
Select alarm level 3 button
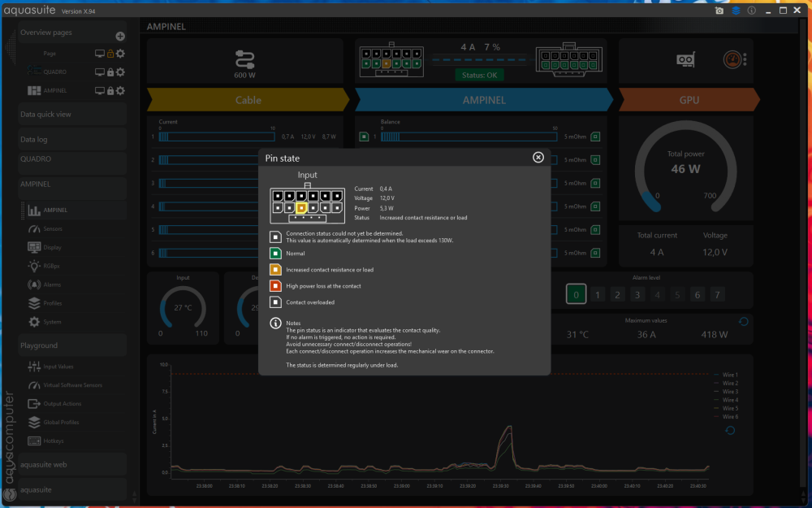pyautogui.click(x=637, y=294)
